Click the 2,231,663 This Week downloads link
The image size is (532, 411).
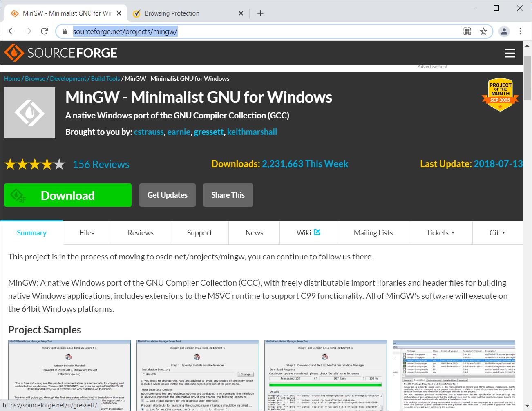305,164
